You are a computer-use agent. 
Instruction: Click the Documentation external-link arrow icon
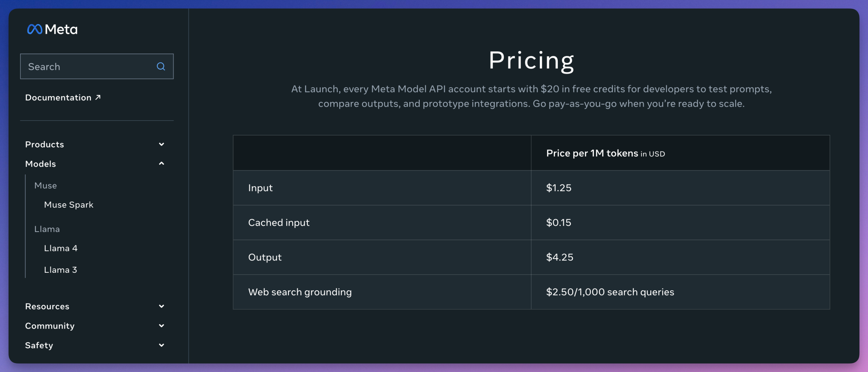pos(98,98)
